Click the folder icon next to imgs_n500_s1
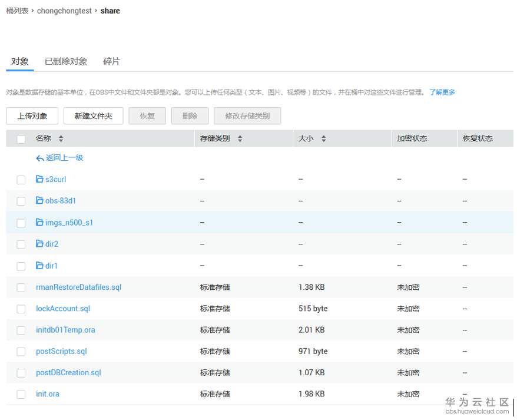The height and width of the screenshot is (420, 517). [38, 223]
